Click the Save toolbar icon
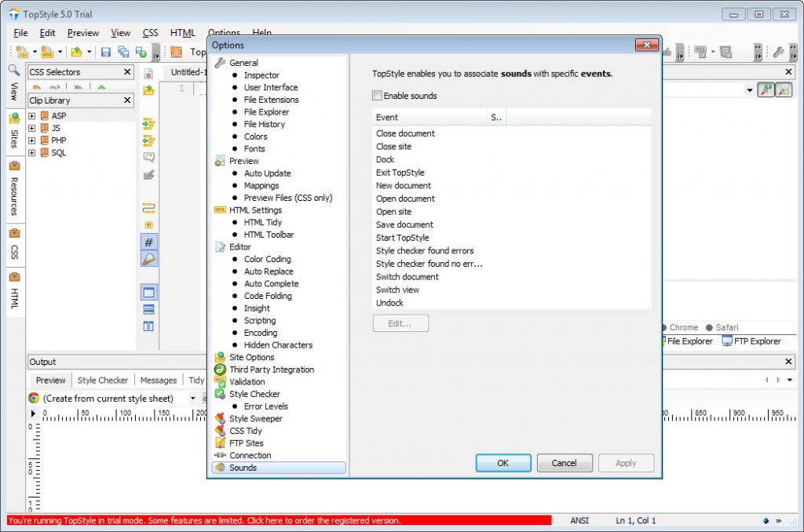 point(106,52)
